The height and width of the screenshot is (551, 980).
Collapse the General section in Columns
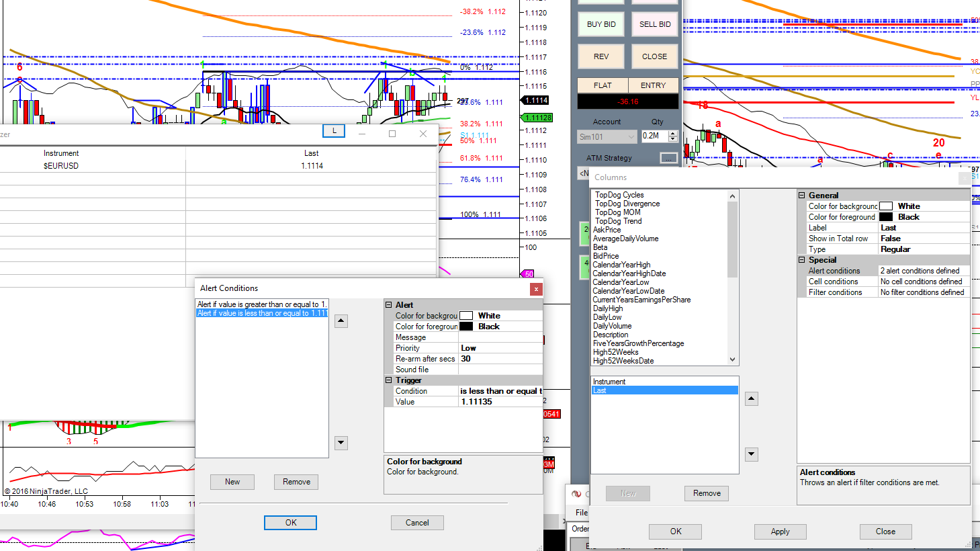(801, 196)
